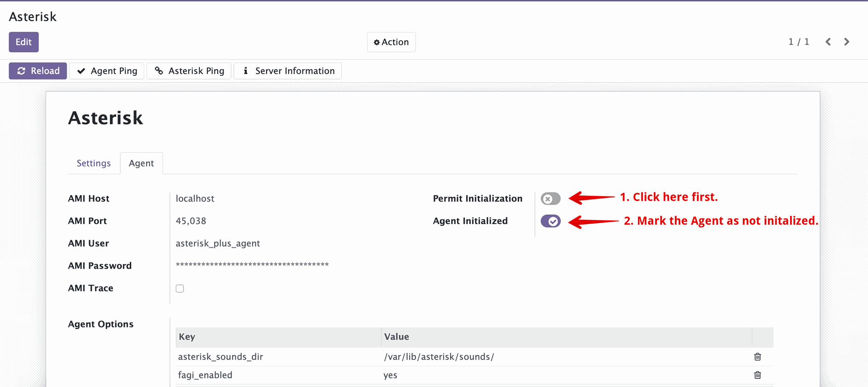Screen dimensions: 868x387
Task: Click the masked AMI Password value
Action: coord(252,265)
